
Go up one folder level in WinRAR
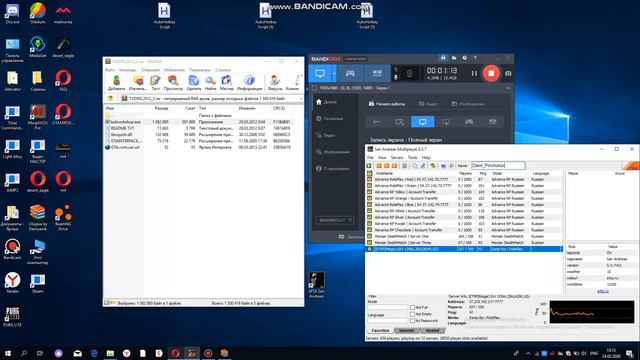(110, 98)
